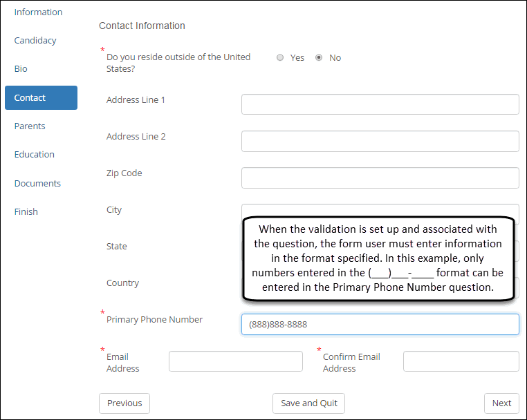The width and height of the screenshot is (527, 420).
Task: Click into the Zip Code field
Action: [x=380, y=178]
